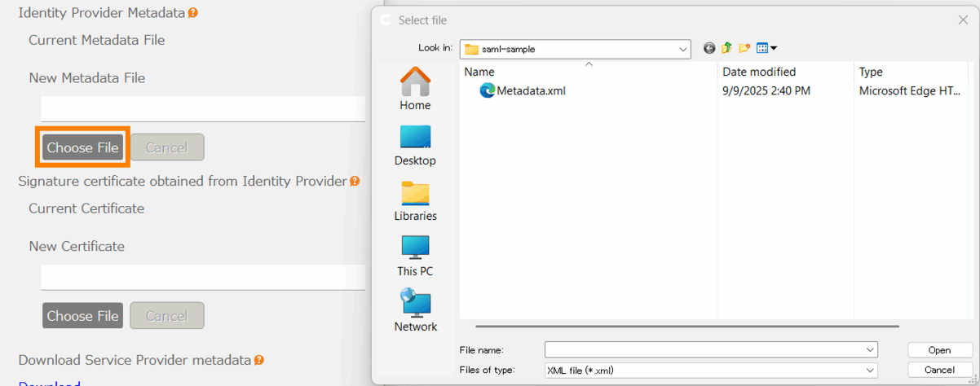Browse Network in the places sidebar
This screenshot has width=980, height=386.
[x=415, y=311]
